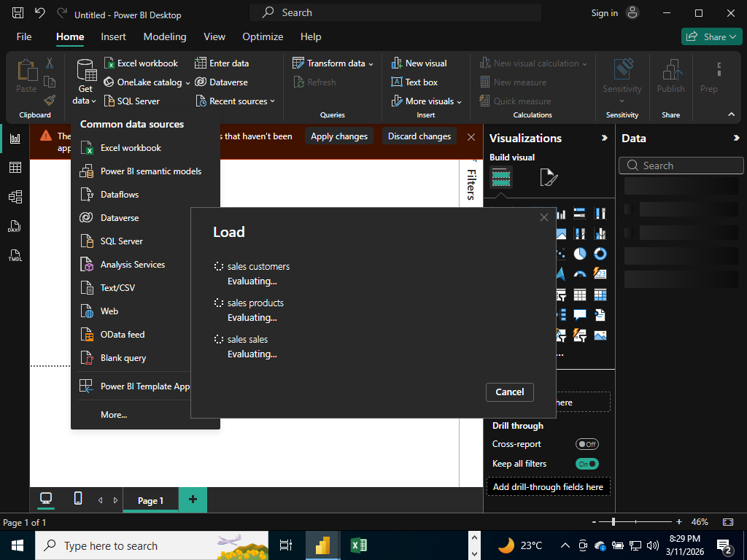Expand the More visuals dropdown

[460, 101]
